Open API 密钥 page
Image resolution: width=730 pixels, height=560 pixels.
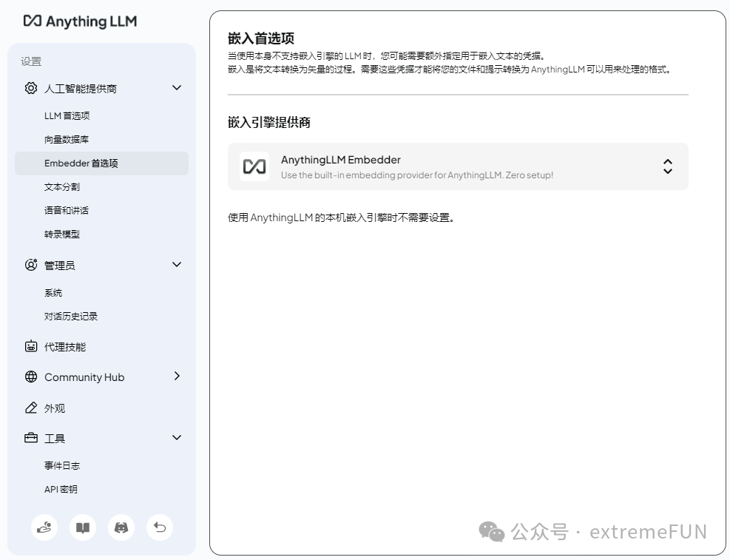pos(61,489)
